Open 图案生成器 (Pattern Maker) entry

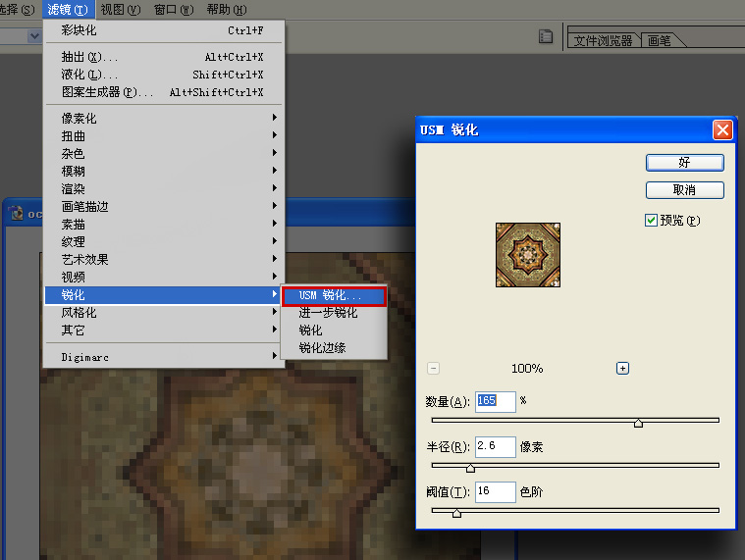[164, 92]
